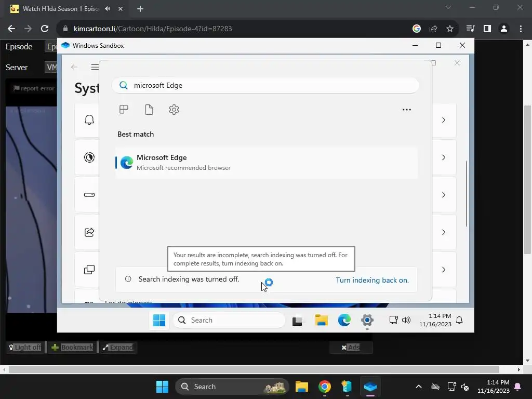Open Settings gear in Sandbox taskbar
Viewport: 532px width, 399px height.
tap(367, 320)
